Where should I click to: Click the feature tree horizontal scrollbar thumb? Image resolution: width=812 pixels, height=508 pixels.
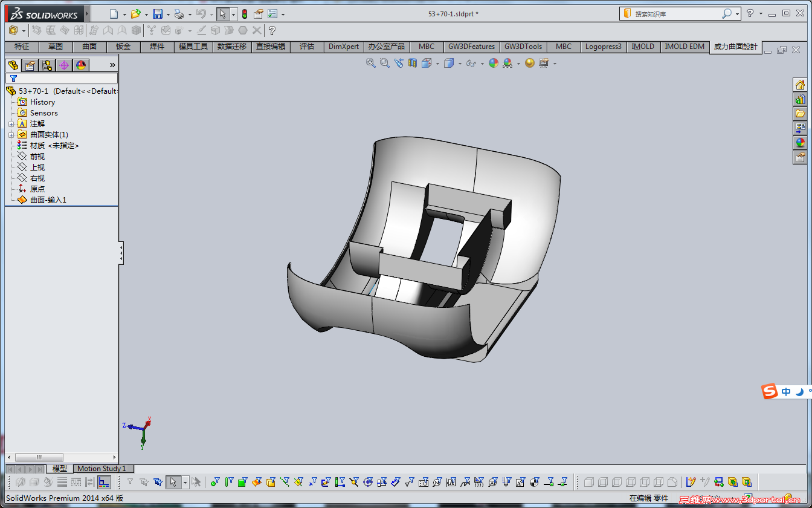pyautogui.click(x=39, y=457)
